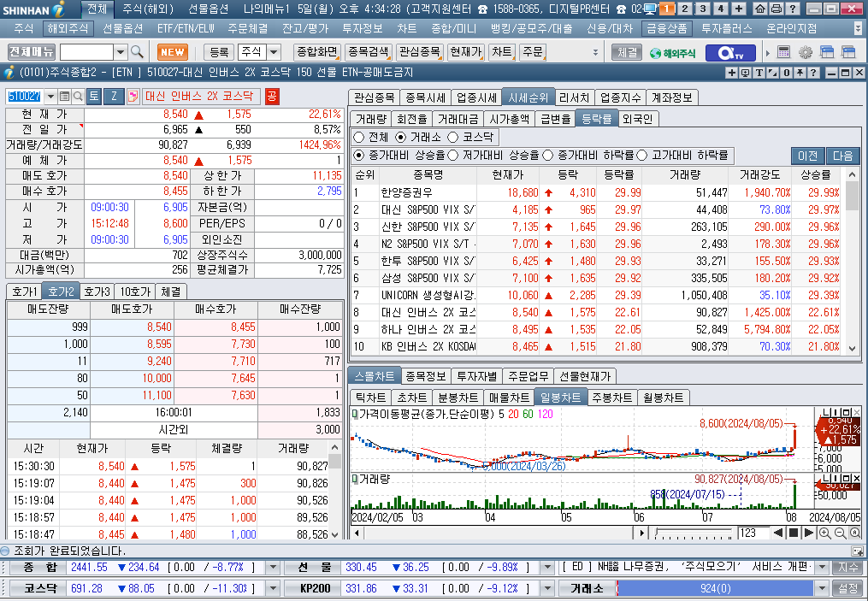Viewport: 868px width, 601px height.
Task: Expand the 종합 index ticker dropdown
Action: (272, 568)
